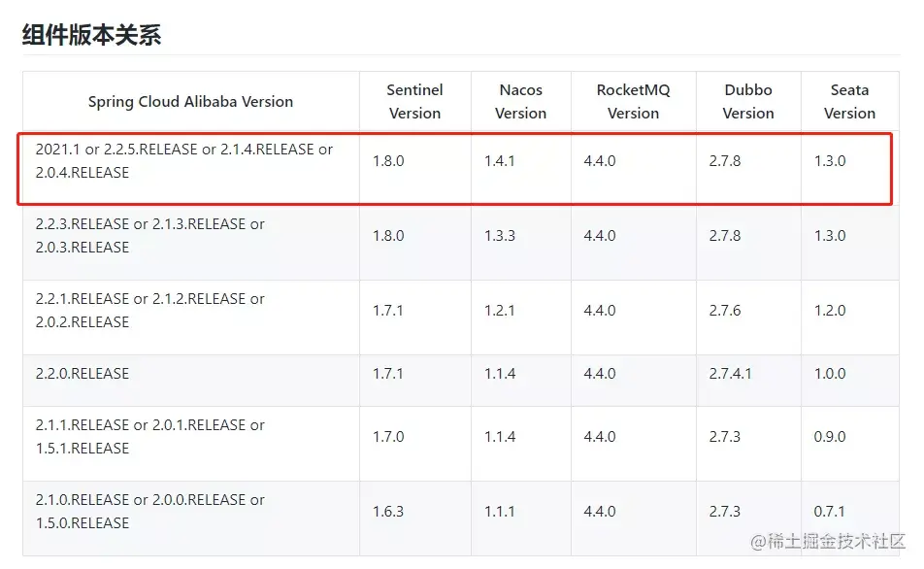Click RocketMQ 4.4.0 in the 2.1.0.RELEASE row
The width and height of the screenshot is (924, 569).
[600, 512]
